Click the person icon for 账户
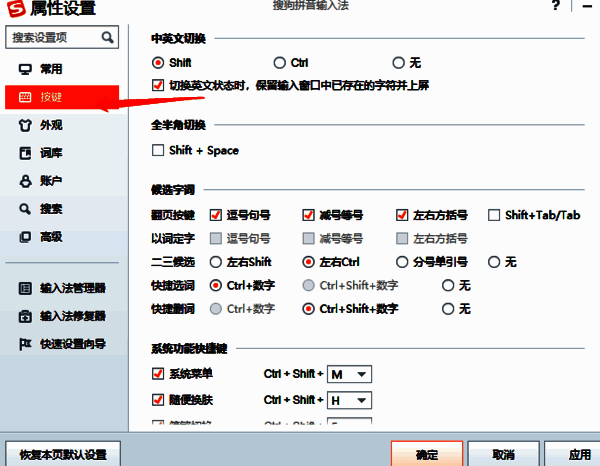600x466 pixels. click(25, 181)
